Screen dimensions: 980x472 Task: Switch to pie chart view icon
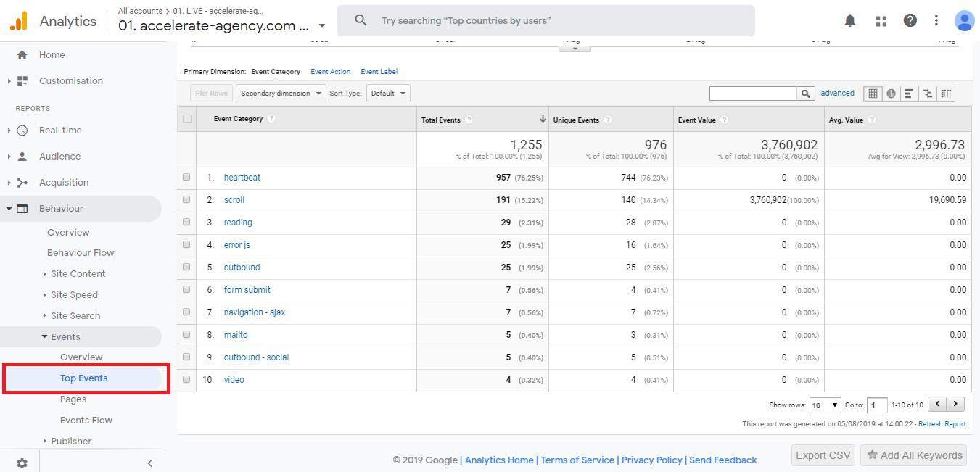(891, 94)
